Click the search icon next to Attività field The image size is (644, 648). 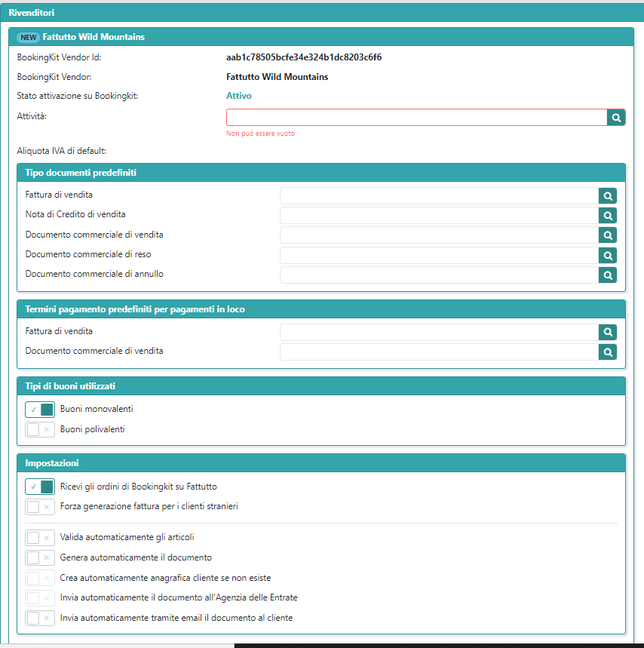(616, 118)
